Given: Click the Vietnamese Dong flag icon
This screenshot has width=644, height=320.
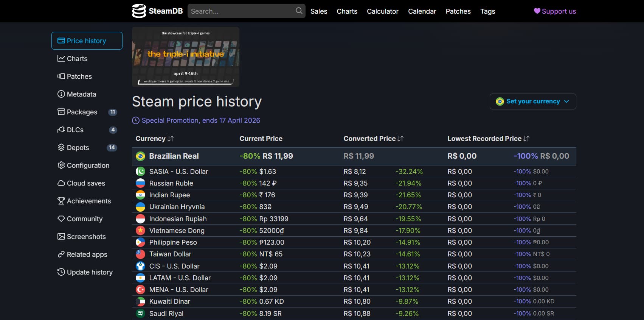Looking at the screenshot, I should pyautogui.click(x=140, y=230).
